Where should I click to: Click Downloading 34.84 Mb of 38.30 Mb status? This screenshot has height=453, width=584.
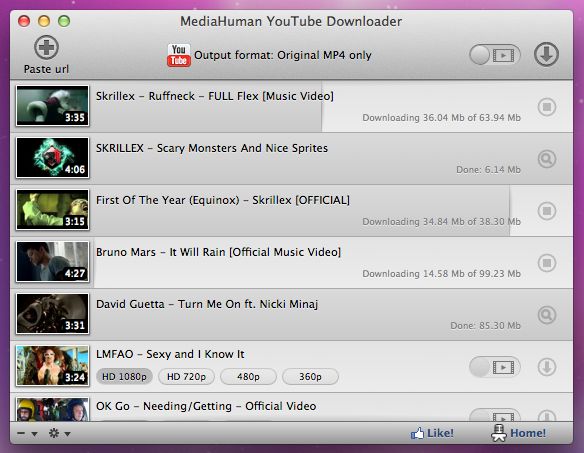pos(441,222)
